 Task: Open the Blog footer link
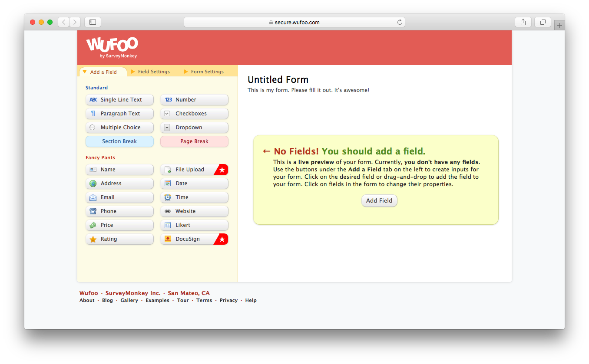coord(107,300)
